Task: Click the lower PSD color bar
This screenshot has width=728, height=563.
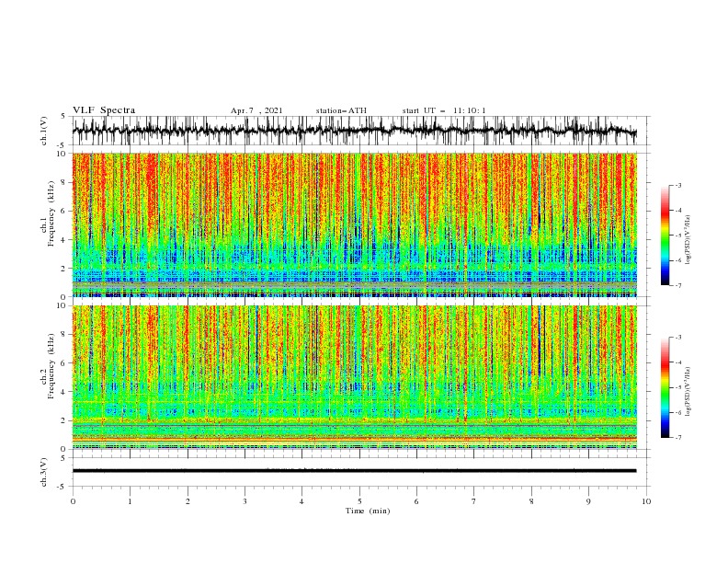Action: [665, 387]
